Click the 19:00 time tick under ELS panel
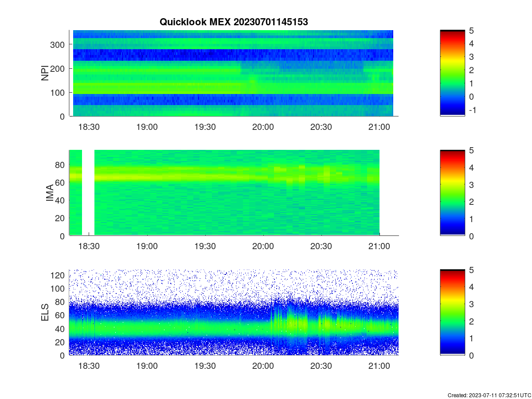 pos(147,366)
